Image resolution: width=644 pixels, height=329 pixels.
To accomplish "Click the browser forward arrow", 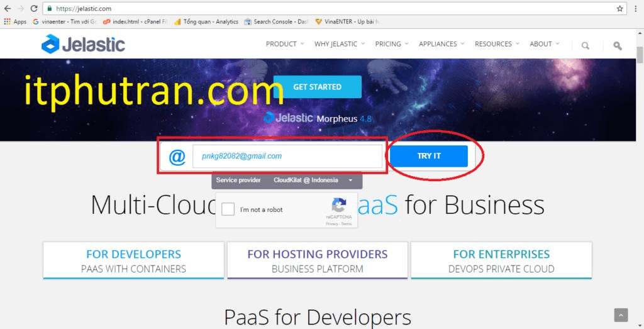I will 21,8.
